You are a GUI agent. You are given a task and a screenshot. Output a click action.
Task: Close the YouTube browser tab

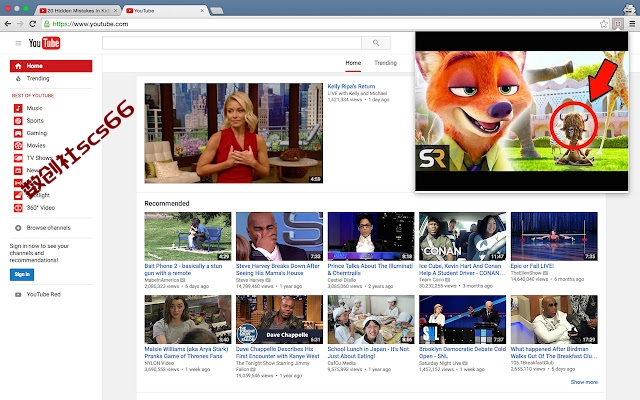(x=202, y=11)
